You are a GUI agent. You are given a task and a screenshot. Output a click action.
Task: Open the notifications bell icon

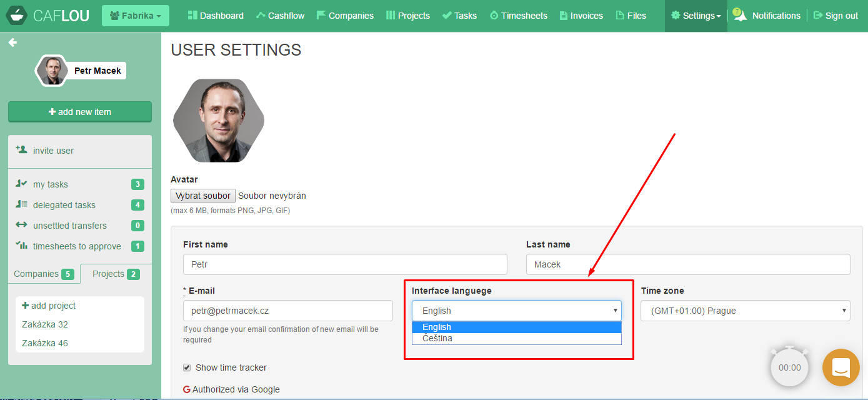(740, 16)
